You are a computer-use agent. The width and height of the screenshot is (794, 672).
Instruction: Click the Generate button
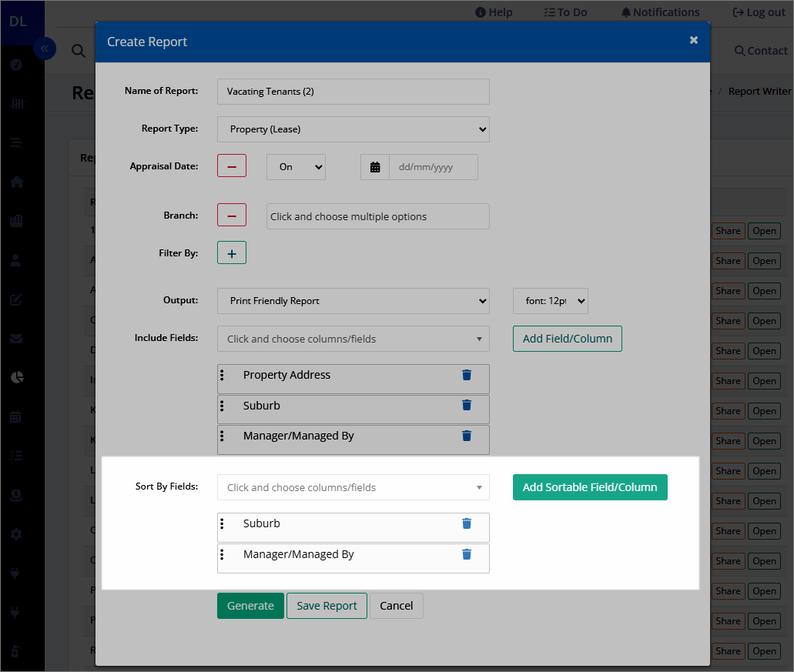[x=250, y=606]
